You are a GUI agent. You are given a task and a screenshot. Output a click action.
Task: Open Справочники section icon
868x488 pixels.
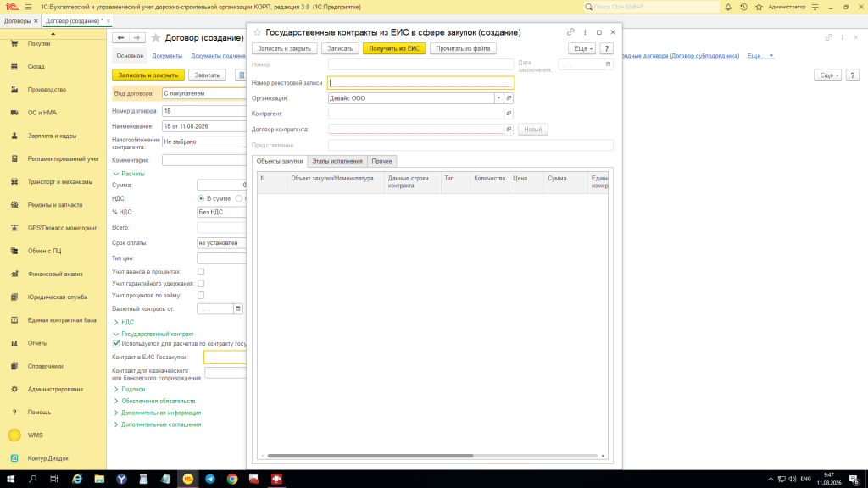14,366
